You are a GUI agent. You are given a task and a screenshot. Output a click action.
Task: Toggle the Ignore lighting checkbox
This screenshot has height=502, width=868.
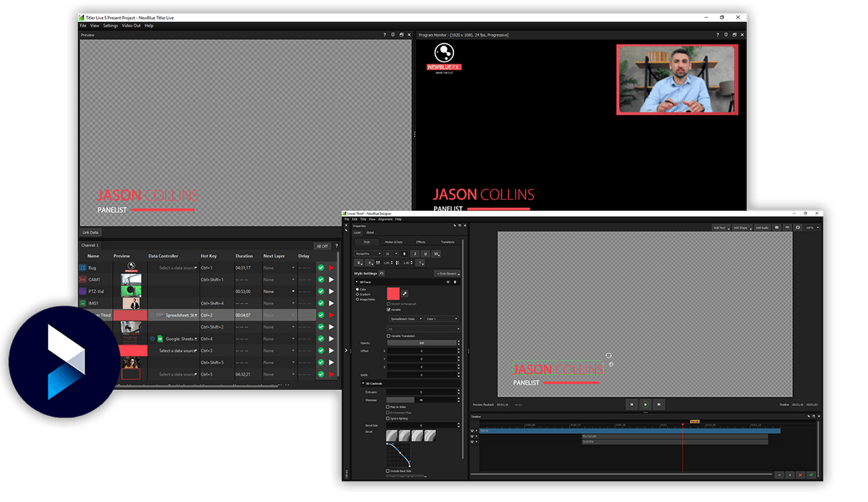click(388, 418)
